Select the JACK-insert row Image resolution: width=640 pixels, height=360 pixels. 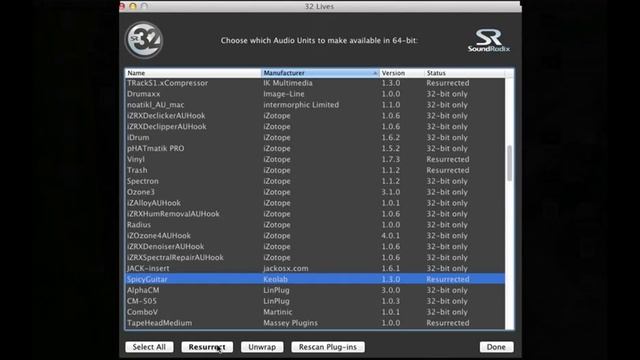[x=315, y=268]
